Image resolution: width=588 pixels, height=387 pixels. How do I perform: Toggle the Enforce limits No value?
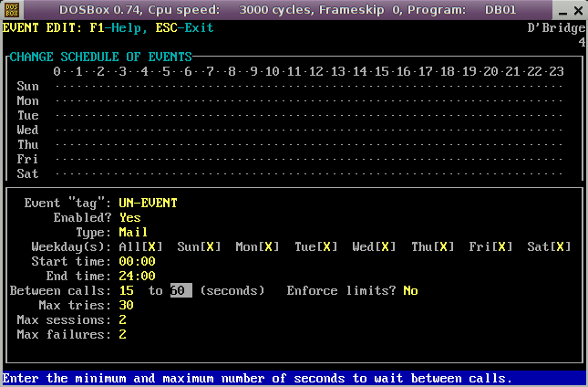(410, 290)
